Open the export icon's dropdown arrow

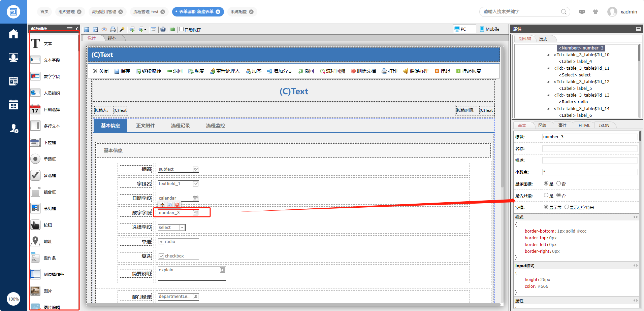coord(145,30)
